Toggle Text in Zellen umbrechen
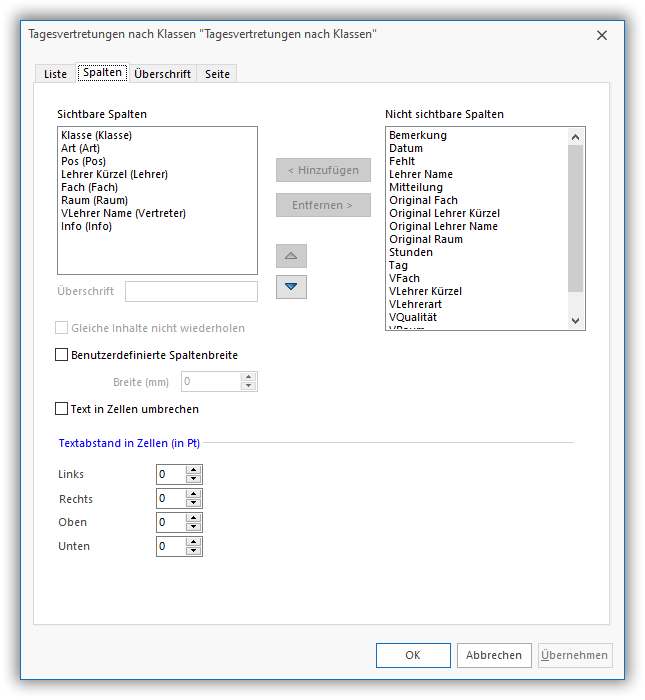Image resolution: width=645 pixels, height=700 pixels. tap(62, 409)
